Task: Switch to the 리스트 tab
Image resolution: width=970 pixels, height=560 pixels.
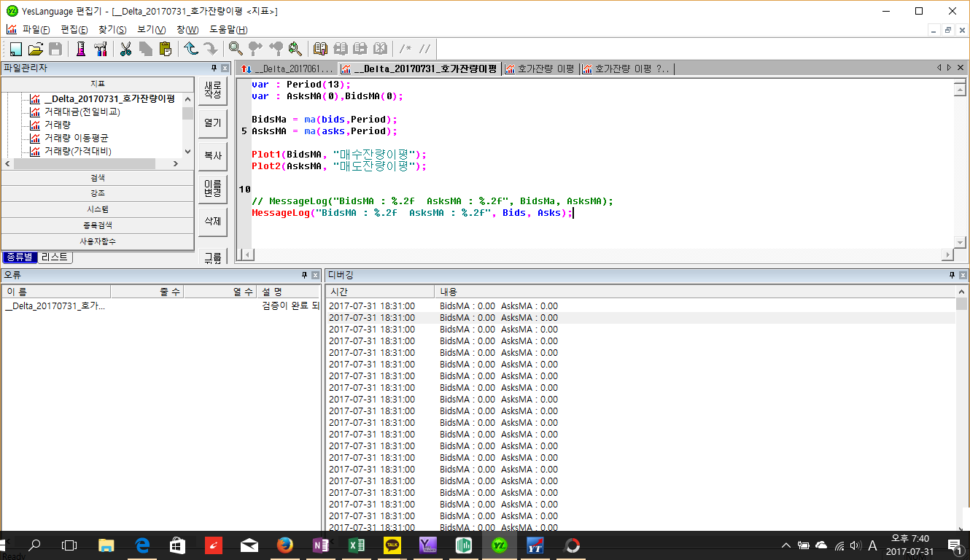Action: coord(55,257)
